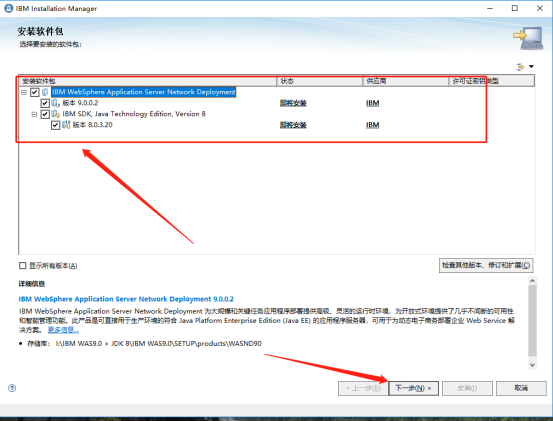This screenshot has height=421, width=553.
Task: Click 即将安装 status for version 9.0.0.2
Action: [293, 103]
